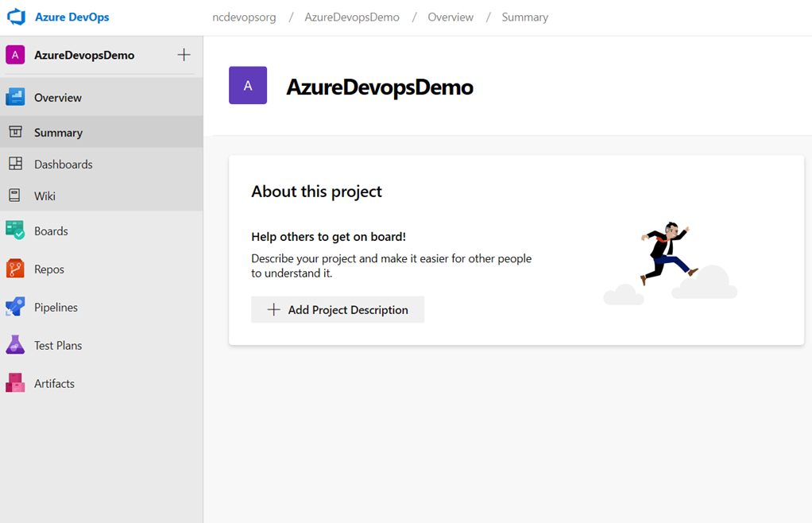
Task: Click the Wiki book icon
Action: 15,196
